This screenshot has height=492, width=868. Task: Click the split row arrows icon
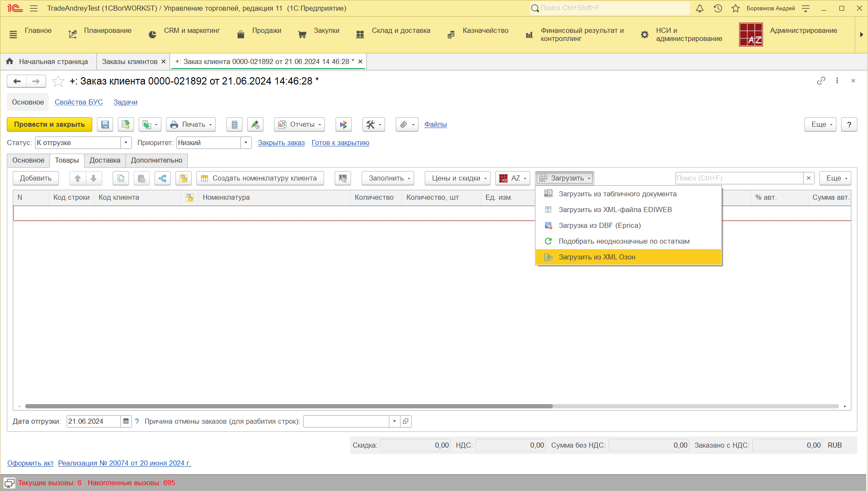coord(163,178)
